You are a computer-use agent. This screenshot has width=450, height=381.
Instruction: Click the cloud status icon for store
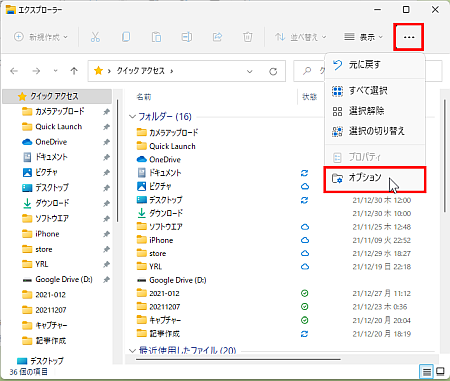coord(305,253)
